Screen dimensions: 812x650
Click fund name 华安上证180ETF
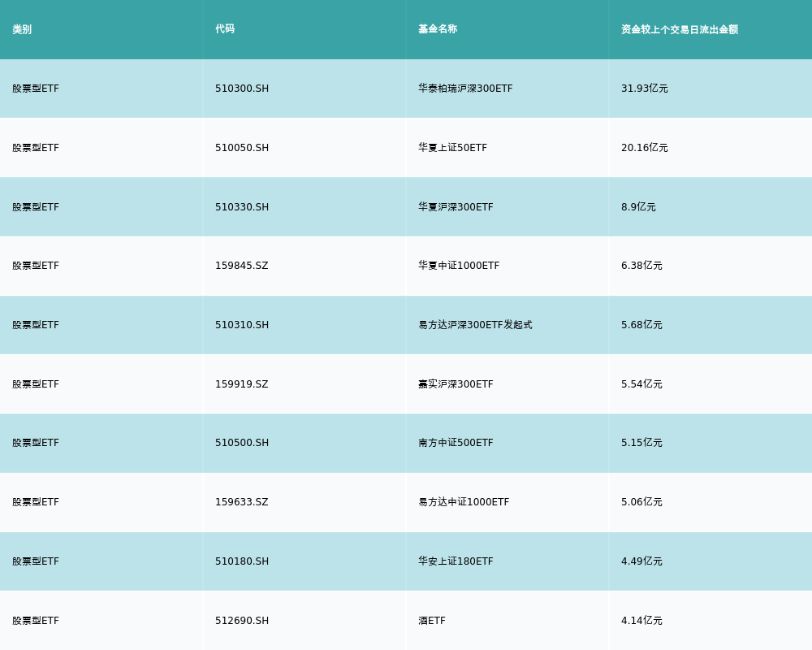point(456,561)
